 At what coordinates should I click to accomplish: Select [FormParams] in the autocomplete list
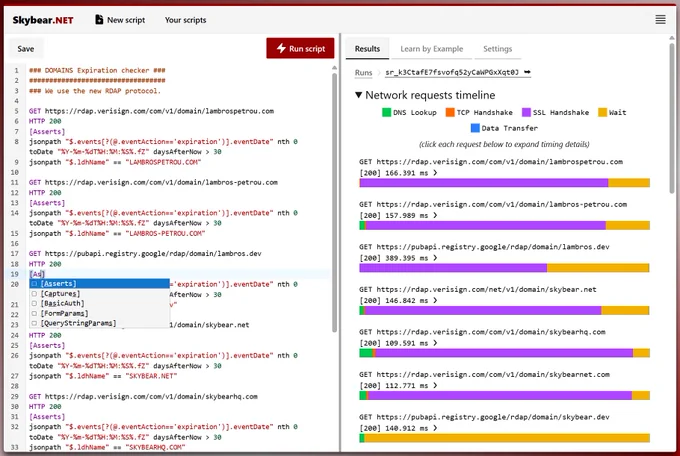(x=99, y=313)
